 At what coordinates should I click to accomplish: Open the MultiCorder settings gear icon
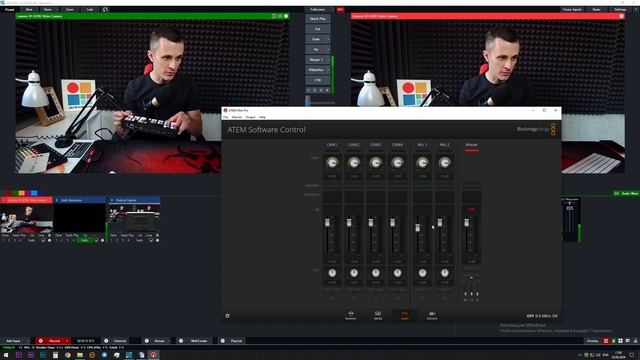(x=181, y=341)
